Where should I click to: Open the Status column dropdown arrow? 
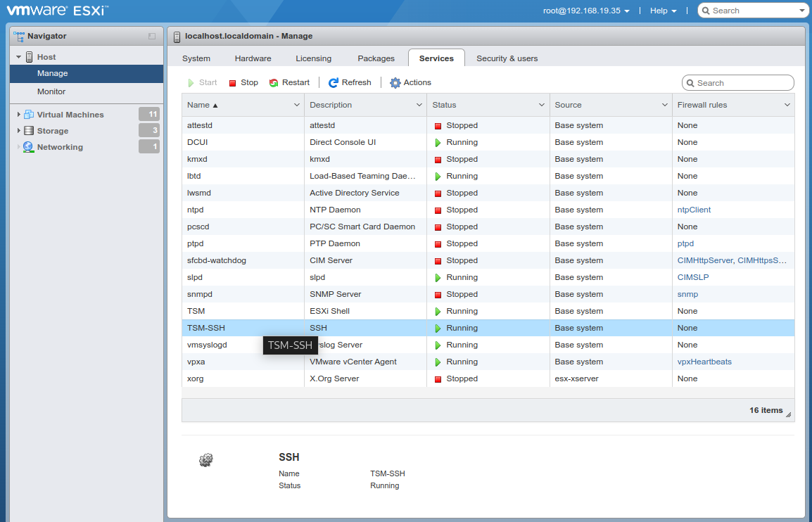click(541, 105)
